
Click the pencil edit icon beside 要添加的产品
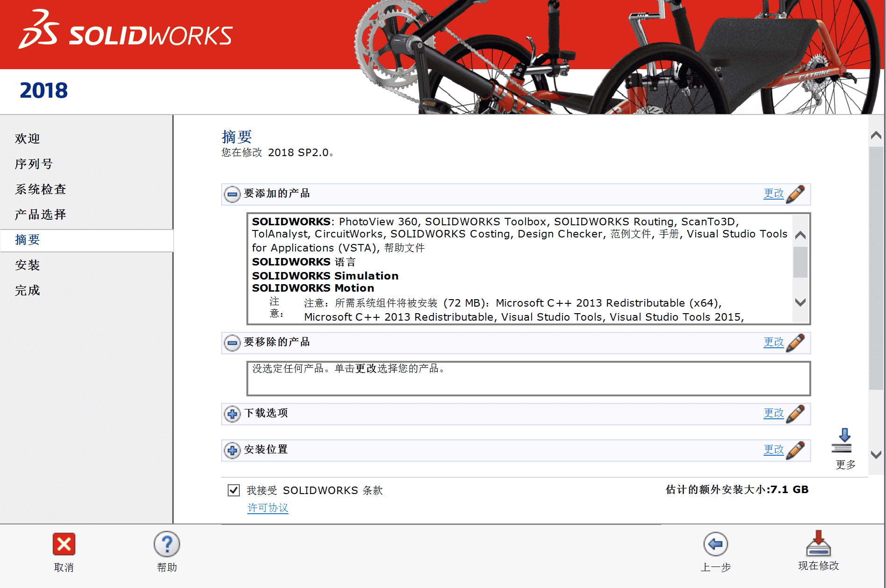[x=796, y=194]
